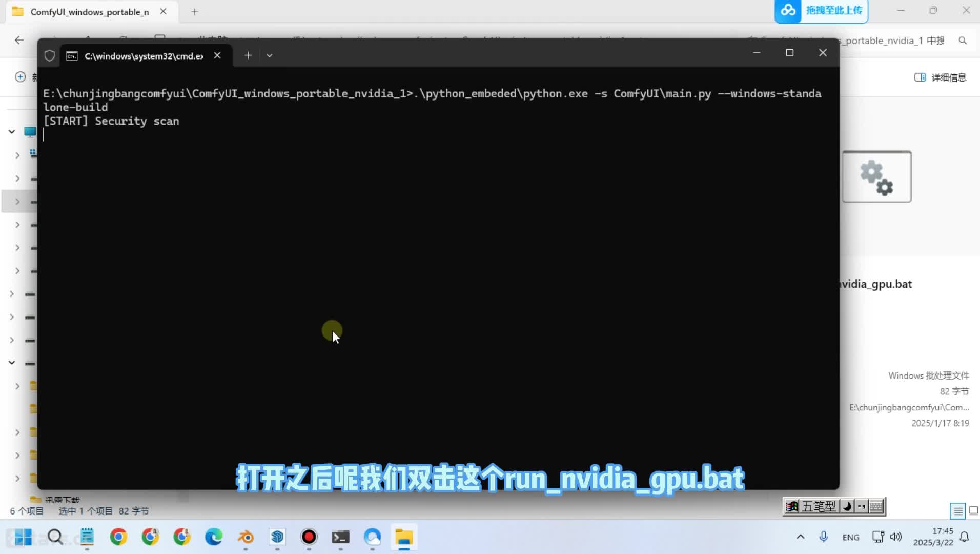Collapse the This PC tree node
This screenshot has height=554, width=980.
tap(12, 132)
